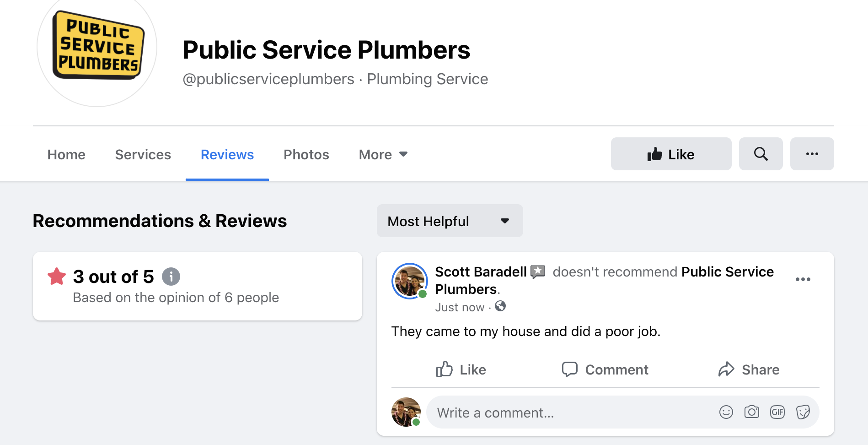Add a sticker to the comment
This screenshot has height=445, width=868.
pos(804,412)
